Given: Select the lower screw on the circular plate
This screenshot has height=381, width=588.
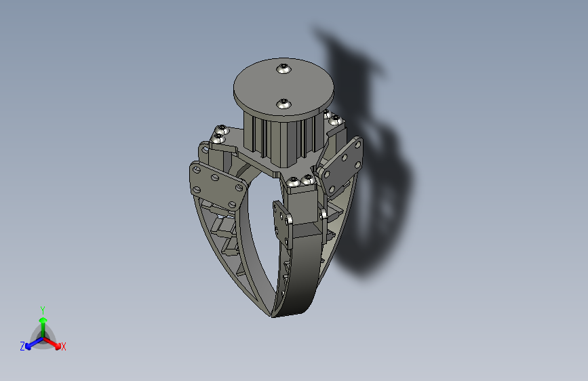Looking at the screenshot, I should 284,104.
